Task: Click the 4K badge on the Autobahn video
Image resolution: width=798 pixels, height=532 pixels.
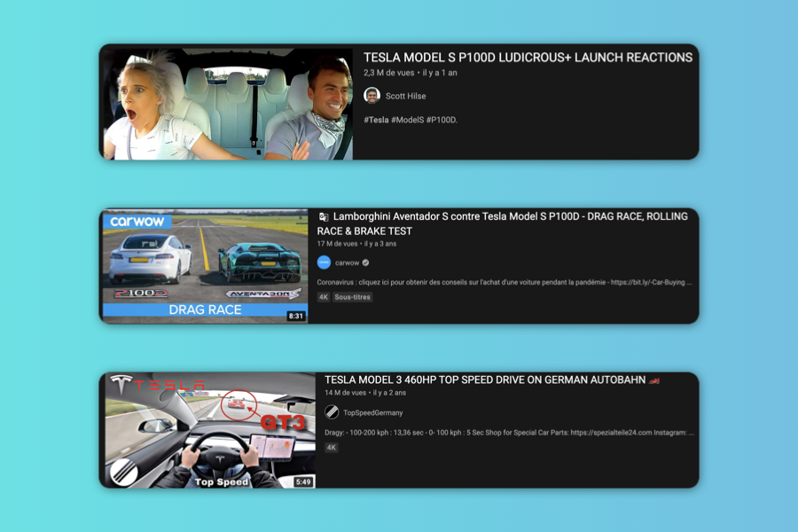Action: point(332,448)
